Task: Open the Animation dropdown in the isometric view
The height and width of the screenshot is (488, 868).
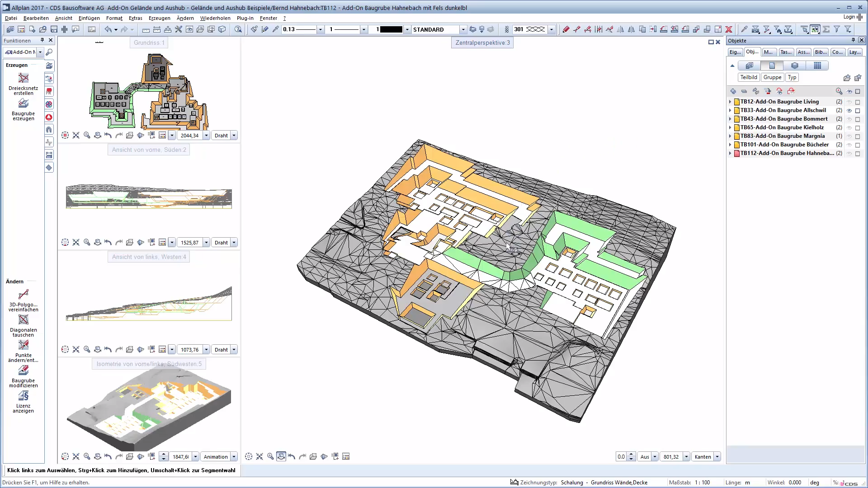Action: click(233, 457)
